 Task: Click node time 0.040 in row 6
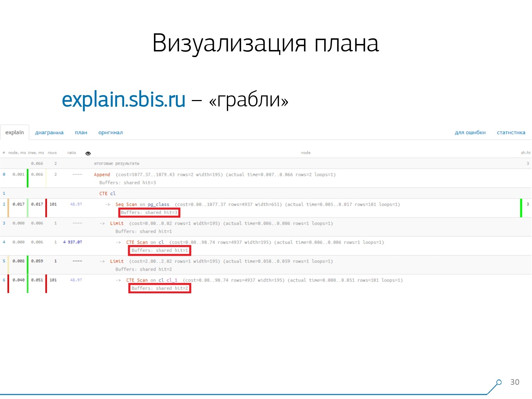[18, 280]
